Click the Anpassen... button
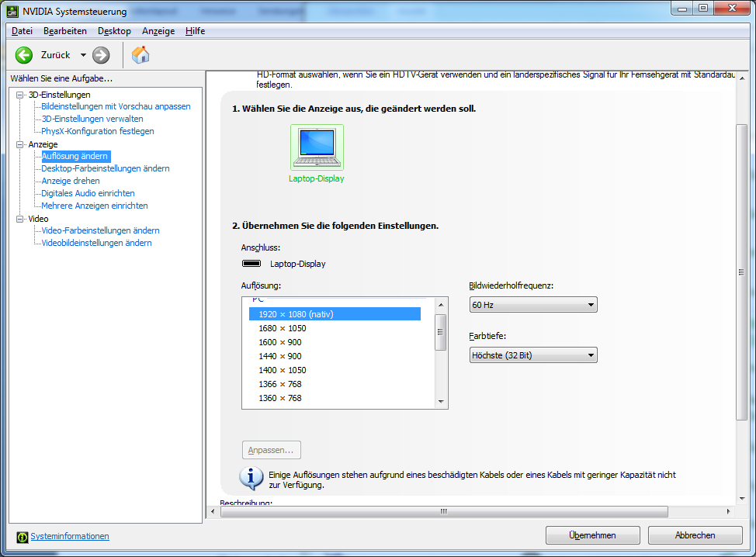Screen dimensions: 756x557 272,450
